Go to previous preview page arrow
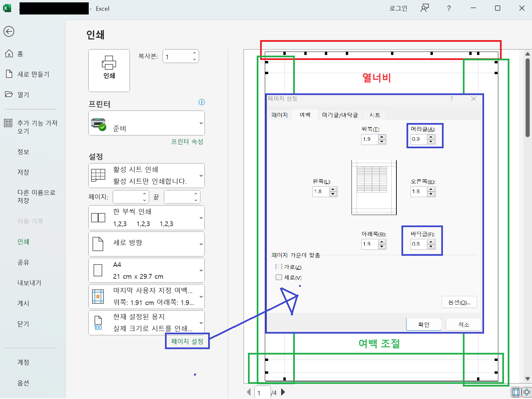Viewport: 532px width, 399px height. 249,392
